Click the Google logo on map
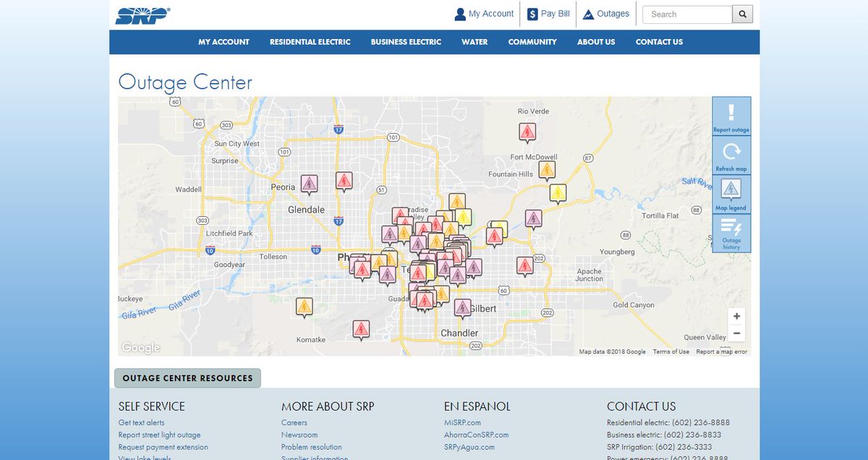This screenshot has height=460, width=868. tap(140, 348)
